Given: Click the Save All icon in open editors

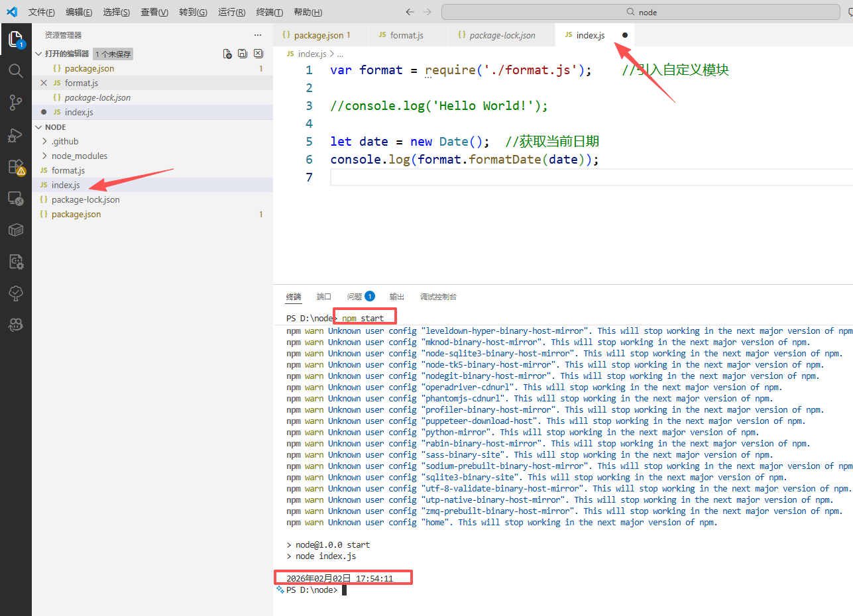Looking at the screenshot, I should point(243,54).
